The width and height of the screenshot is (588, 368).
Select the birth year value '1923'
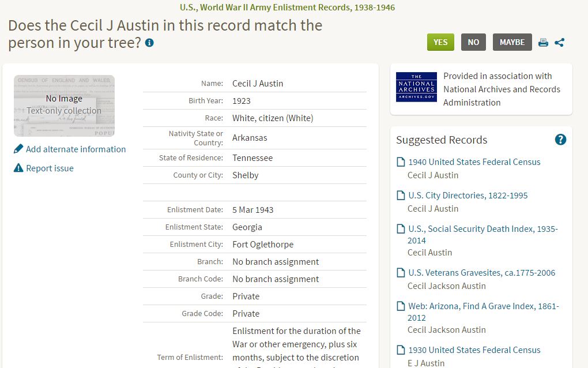242,101
